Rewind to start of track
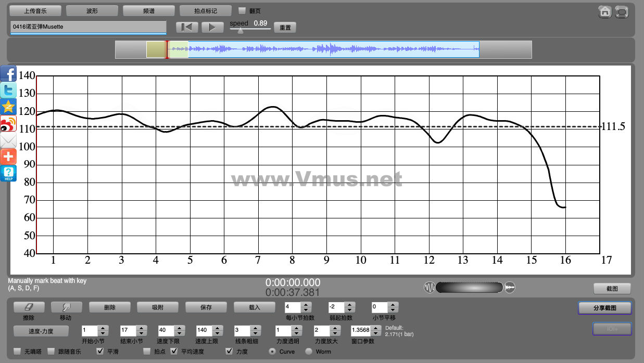This screenshot has height=363, width=644. coord(187,28)
